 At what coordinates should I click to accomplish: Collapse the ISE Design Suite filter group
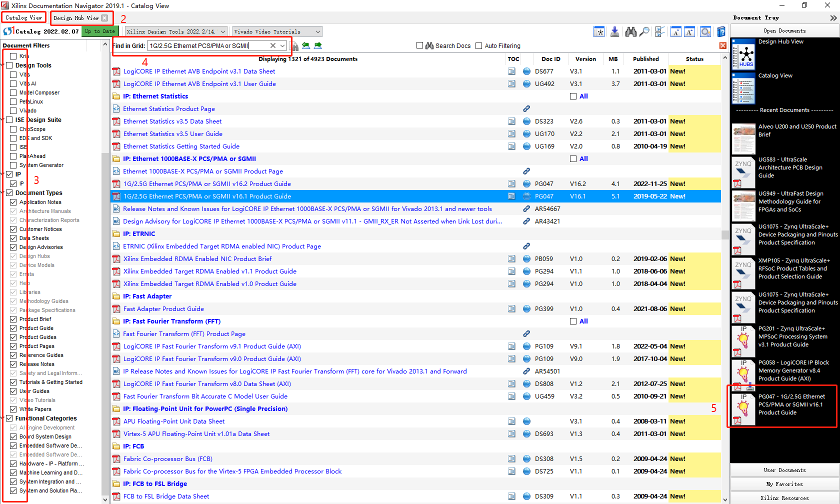click(x=3, y=120)
